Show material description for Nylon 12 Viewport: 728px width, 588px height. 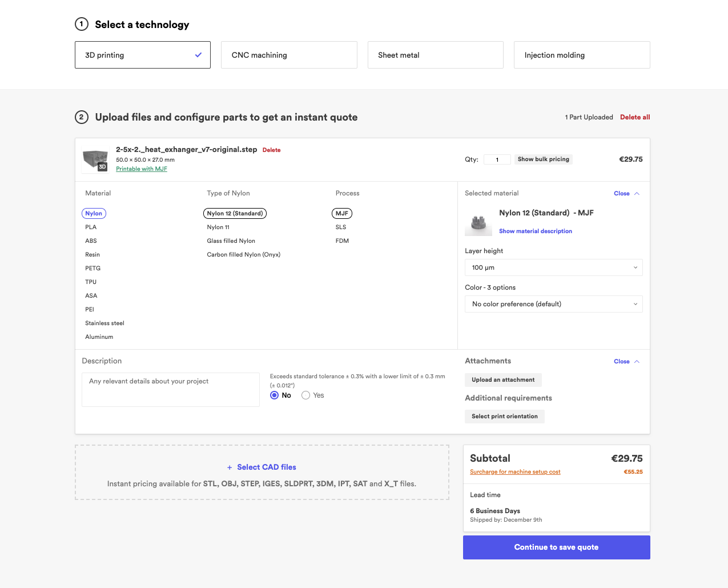pos(535,231)
